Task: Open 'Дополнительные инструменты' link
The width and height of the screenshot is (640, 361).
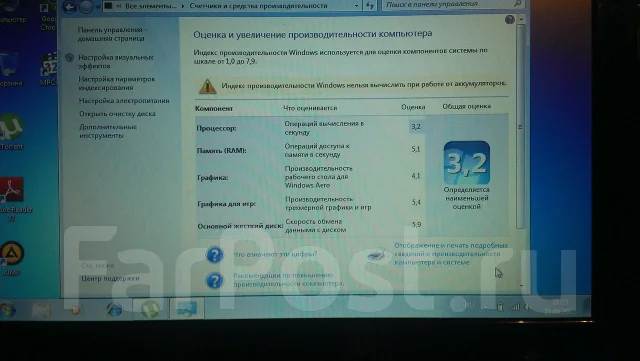Action: tap(108, 131)
